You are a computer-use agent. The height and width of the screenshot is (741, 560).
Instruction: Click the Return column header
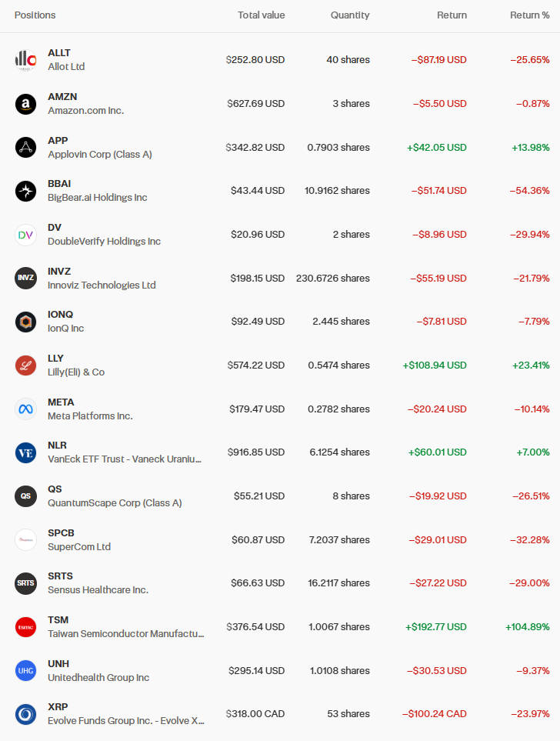(452, 15)
